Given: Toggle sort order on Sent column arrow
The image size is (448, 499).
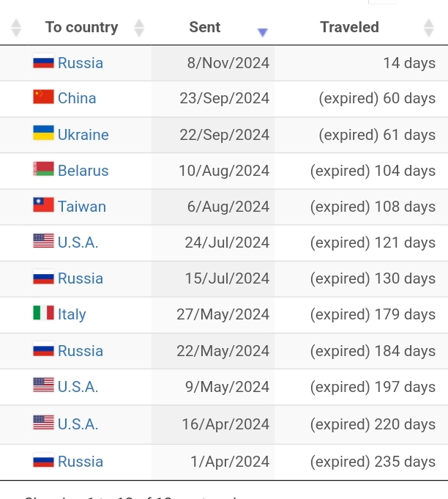Looking at the screenshot, I should pyautogui.click(x=263, y=32).
